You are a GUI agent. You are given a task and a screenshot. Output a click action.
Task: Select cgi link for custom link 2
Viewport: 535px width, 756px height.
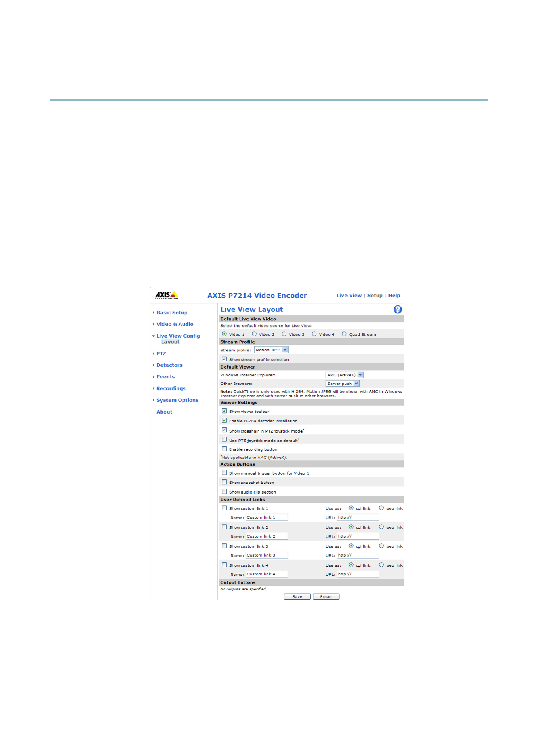tap(351, 527)
